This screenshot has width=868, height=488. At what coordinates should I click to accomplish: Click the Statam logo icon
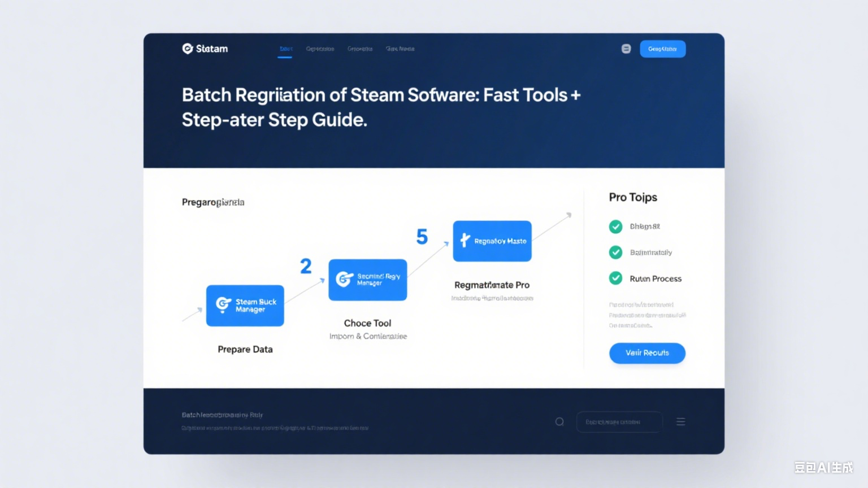[x=188, y=49]
